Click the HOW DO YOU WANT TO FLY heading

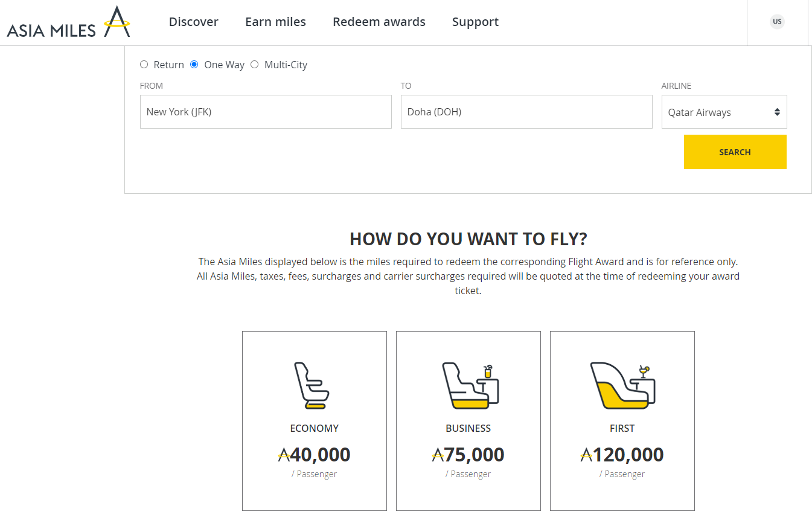point(468,239)
